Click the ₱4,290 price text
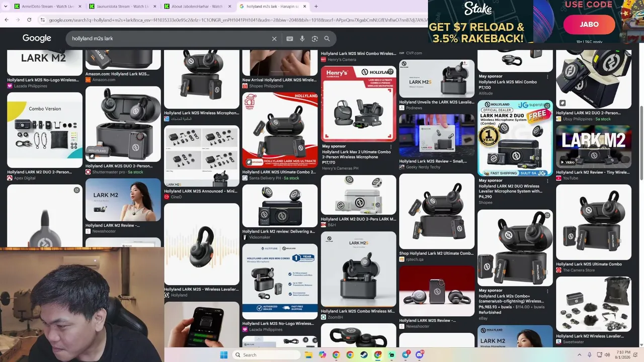Viewport: 644px width, 362px height. pyautogui.click(x=486, y=197)
